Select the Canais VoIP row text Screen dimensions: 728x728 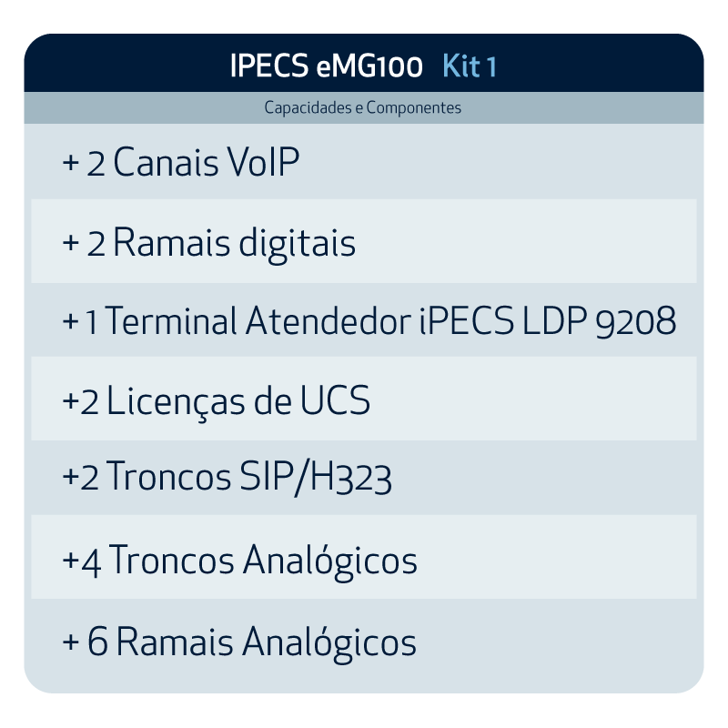pos(207,165)
